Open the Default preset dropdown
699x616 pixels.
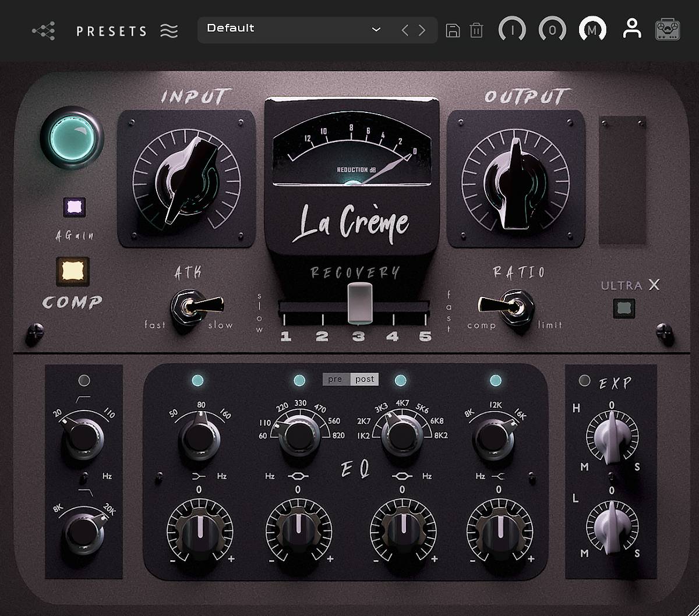pyautogui.click(x=376, y=30)
